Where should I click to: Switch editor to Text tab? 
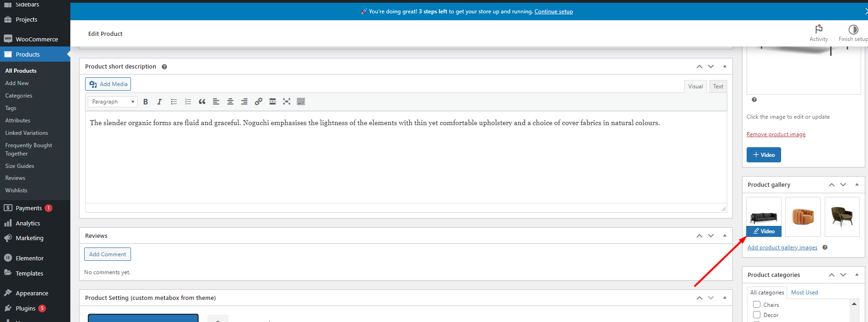coord(718,86)
